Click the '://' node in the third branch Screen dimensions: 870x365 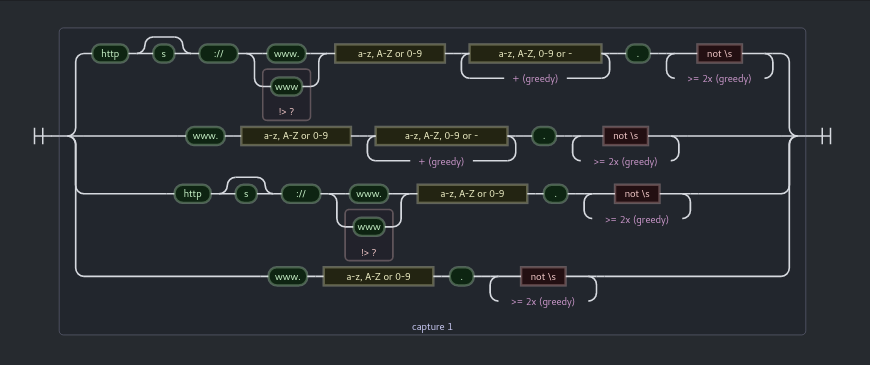click(x=301, y=194)
